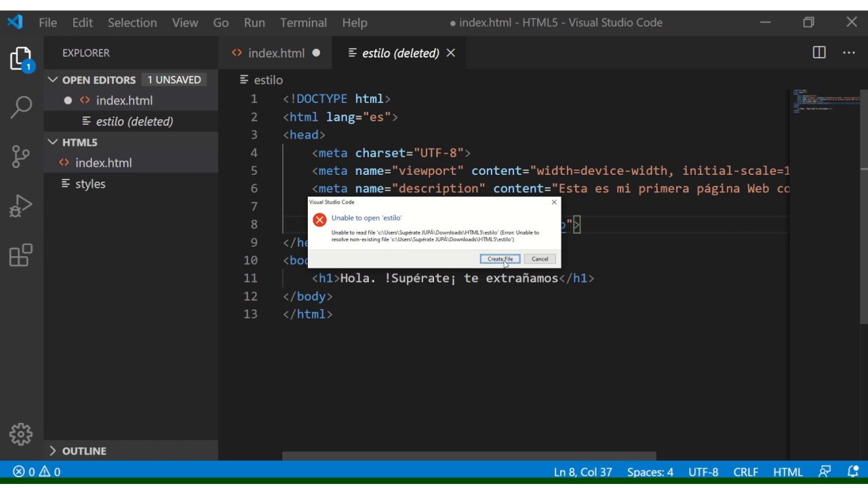This screenshot has height=488, width=868.
Task: Open notifications bell in status bar
Action: point(853,472)
